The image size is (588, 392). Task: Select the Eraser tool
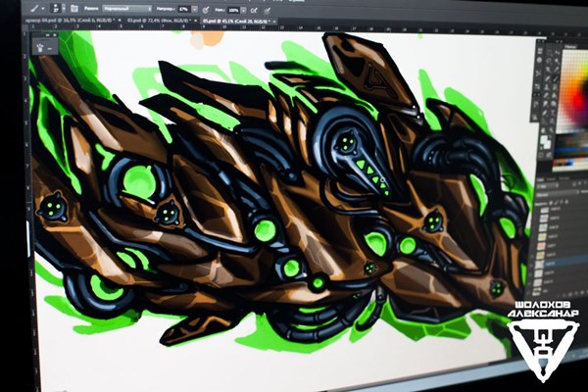(x=546, y=95)
